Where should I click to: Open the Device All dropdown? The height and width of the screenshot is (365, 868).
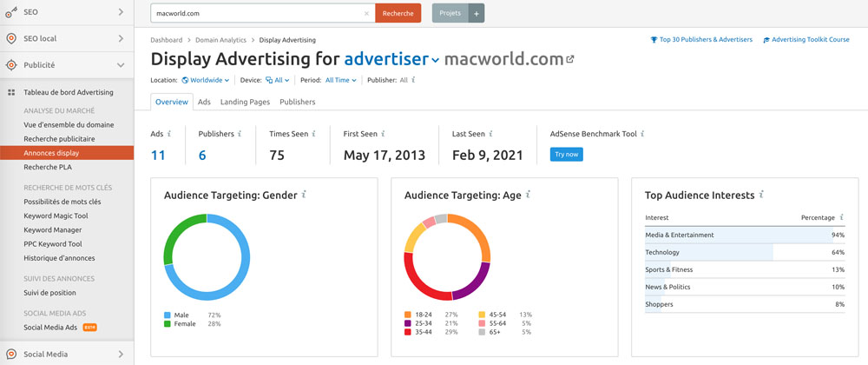click(278, 80)
